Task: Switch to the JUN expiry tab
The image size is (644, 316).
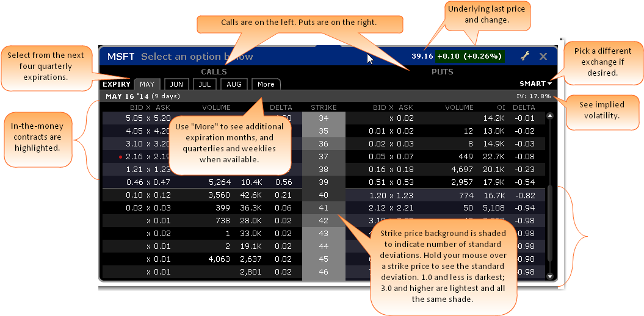Action: pyautogui.click(x=176, y=84)
